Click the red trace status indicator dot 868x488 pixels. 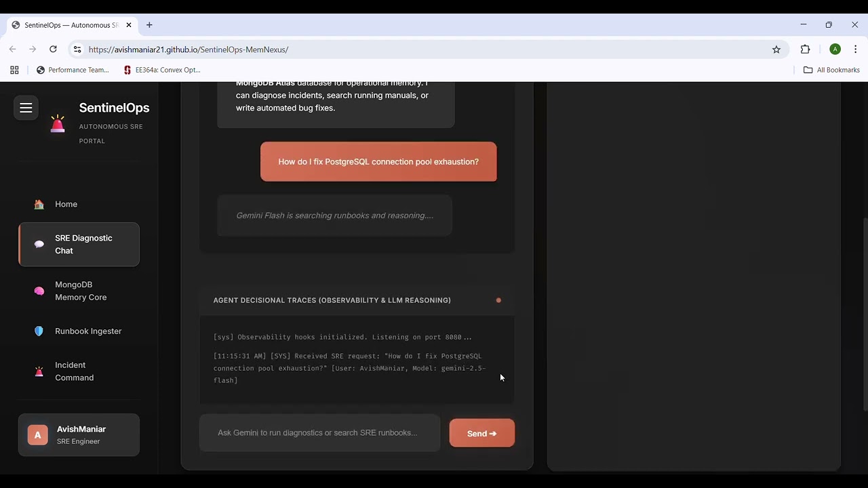tap(498, 300)
